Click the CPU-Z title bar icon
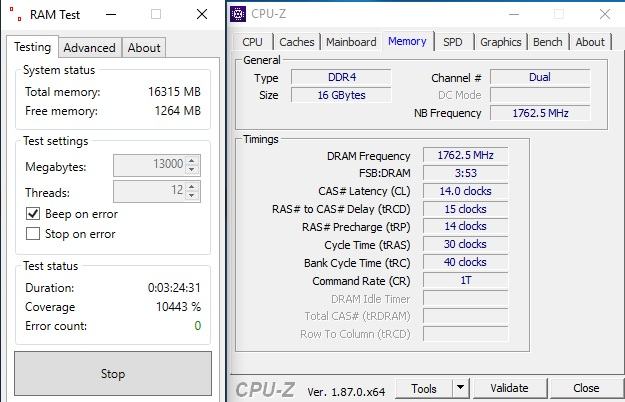 tap(238, 14)
